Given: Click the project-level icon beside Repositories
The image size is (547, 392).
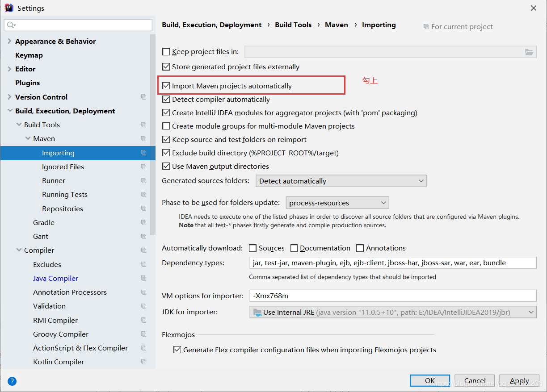Looking at the screenshot, I should point(143,209).
